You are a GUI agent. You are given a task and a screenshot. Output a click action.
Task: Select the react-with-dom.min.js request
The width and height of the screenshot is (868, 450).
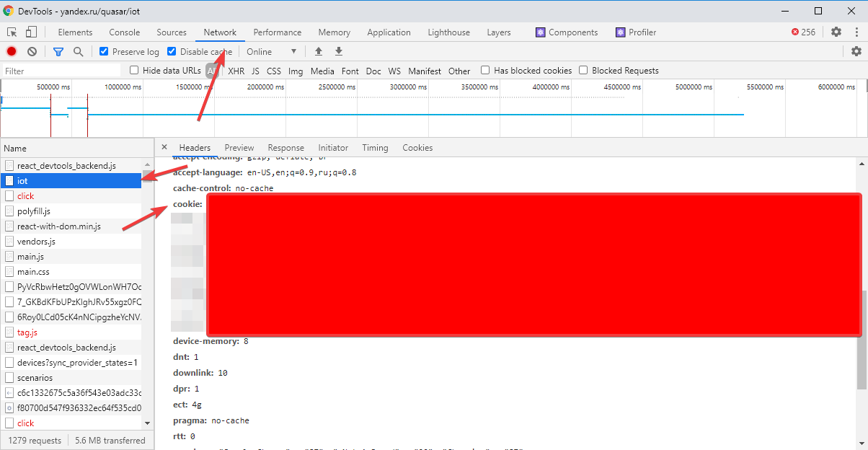71,226
